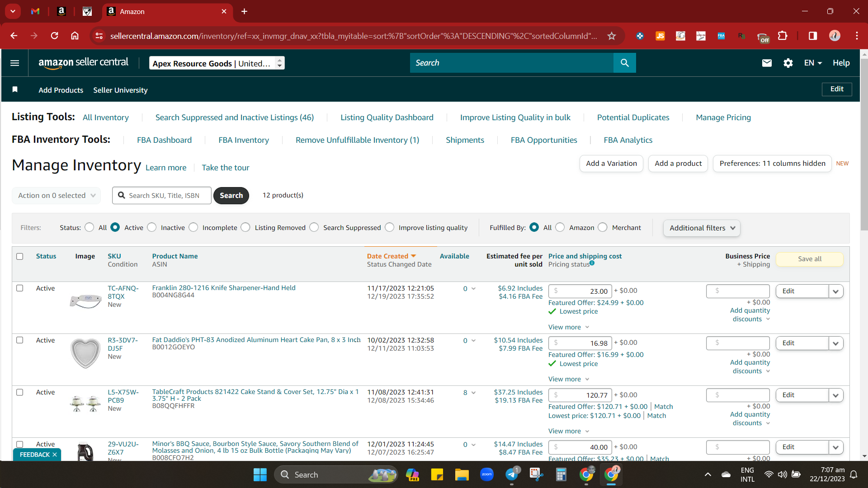Open the EN language dropdown
The width and height of the screenshot is (868, 488).
pyautogui.click(x=813, y=63)
